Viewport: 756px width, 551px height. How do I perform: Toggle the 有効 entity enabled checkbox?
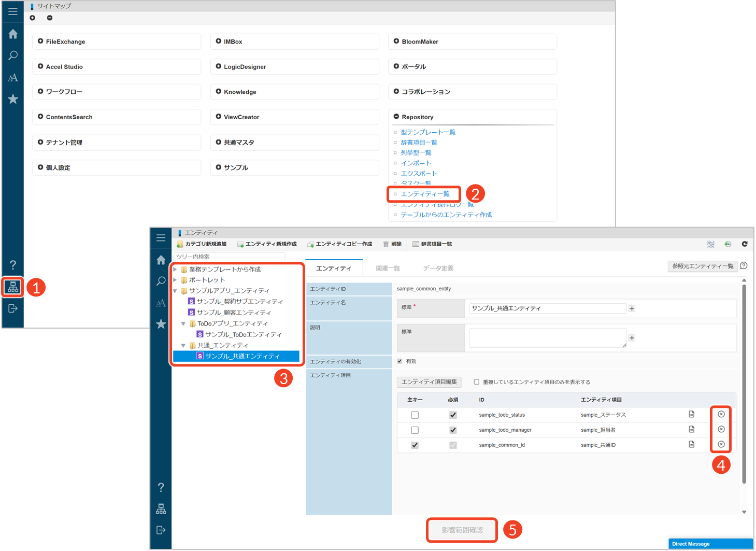(x=400, y=361)
